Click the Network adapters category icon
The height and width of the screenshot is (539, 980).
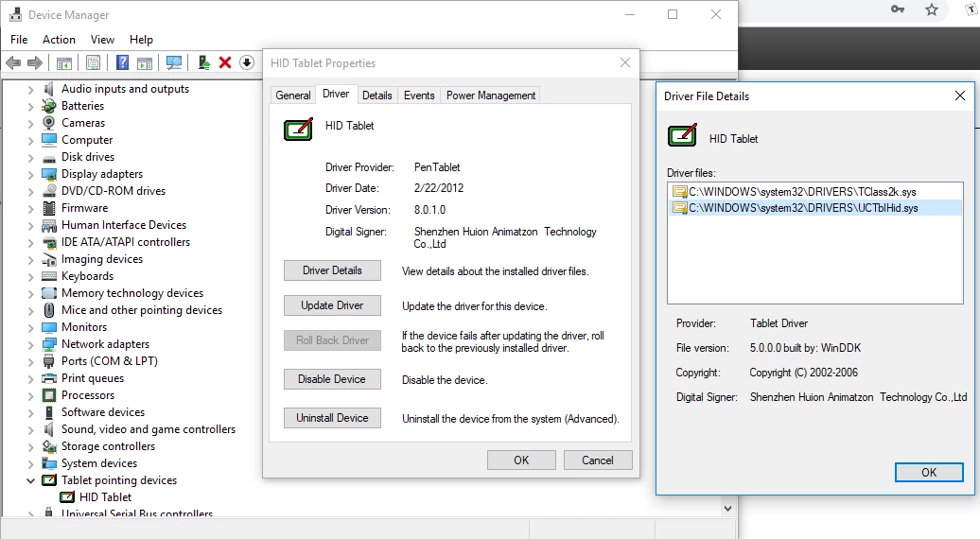(x=49, y=344)
